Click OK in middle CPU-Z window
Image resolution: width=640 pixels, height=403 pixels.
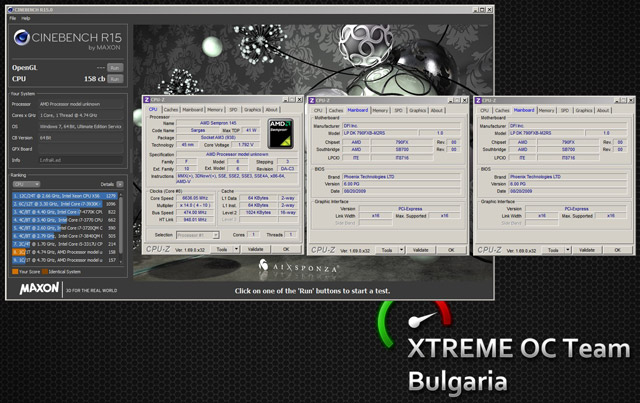click(x=451, y=250)
